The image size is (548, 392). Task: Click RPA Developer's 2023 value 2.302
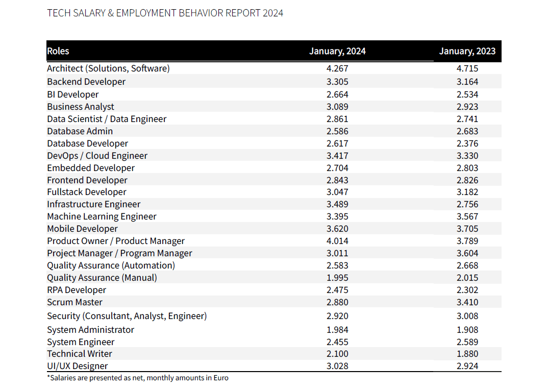pyautogui.click(x=467, y=290)
